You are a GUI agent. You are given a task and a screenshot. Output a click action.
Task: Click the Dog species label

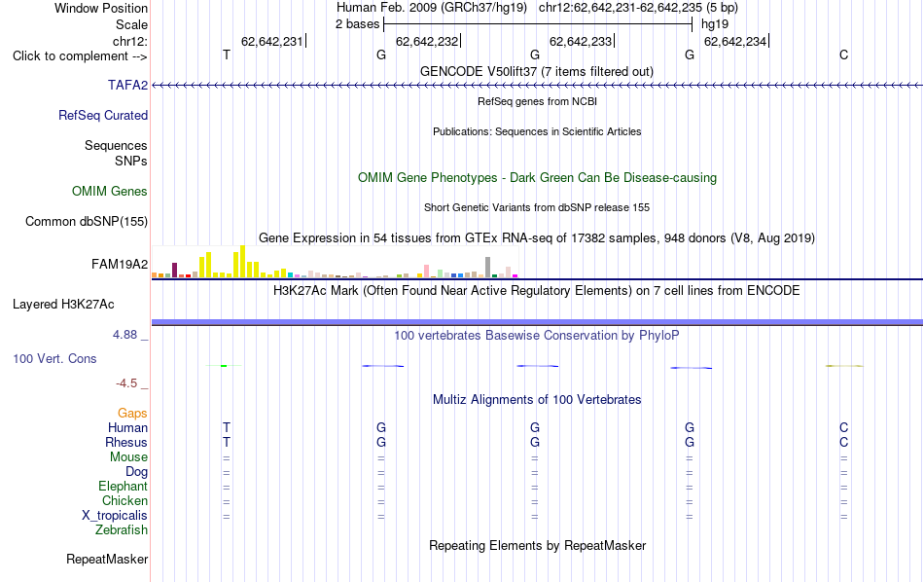tap(137, 472)
